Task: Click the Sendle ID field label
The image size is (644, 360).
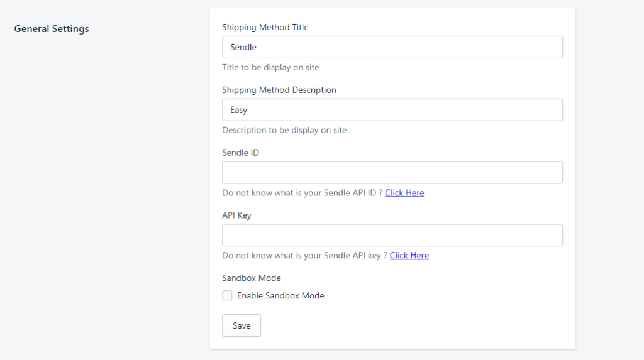Action: (240, 153)
